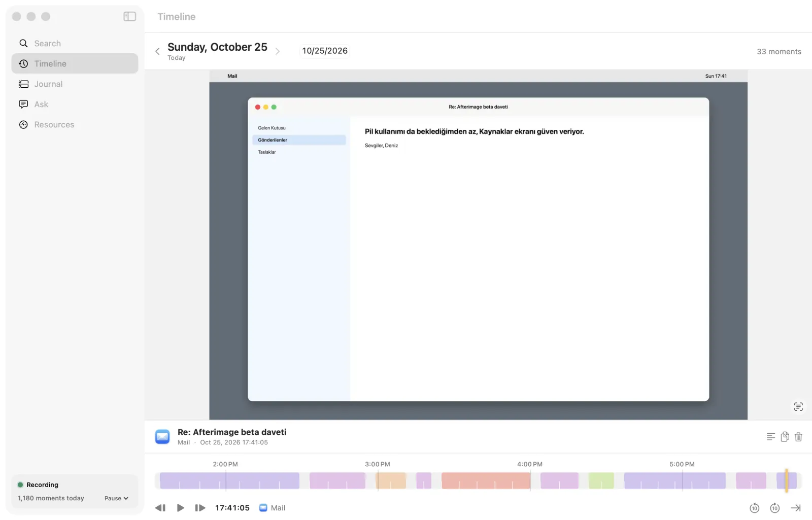Click the Sunday, October 25 heading
This screenshot has height=520, width=812.
pos(217,47)
